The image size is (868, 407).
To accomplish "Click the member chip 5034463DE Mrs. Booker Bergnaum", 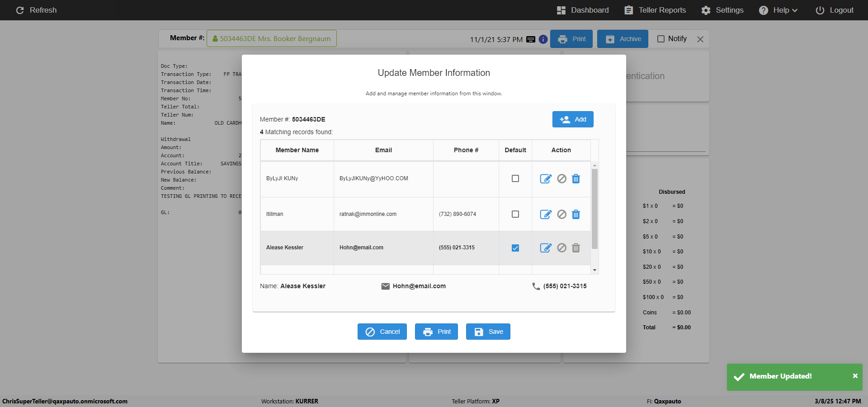I will (272, 38).
